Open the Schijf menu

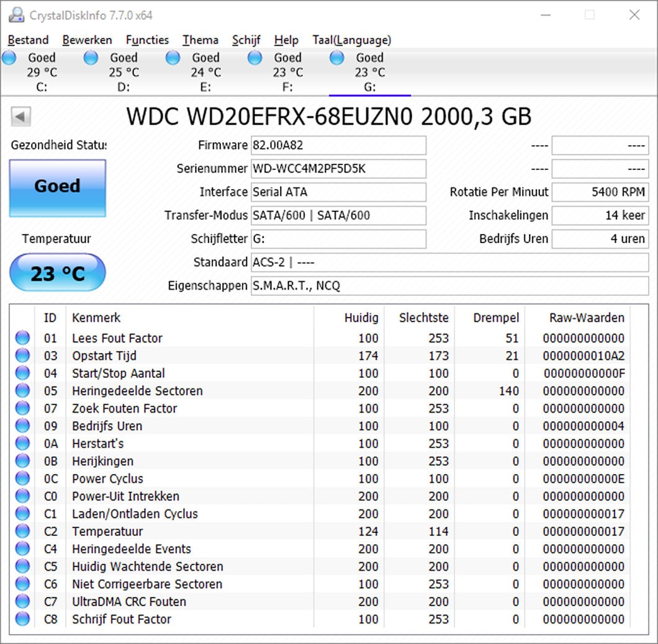(x=246, y=40)
